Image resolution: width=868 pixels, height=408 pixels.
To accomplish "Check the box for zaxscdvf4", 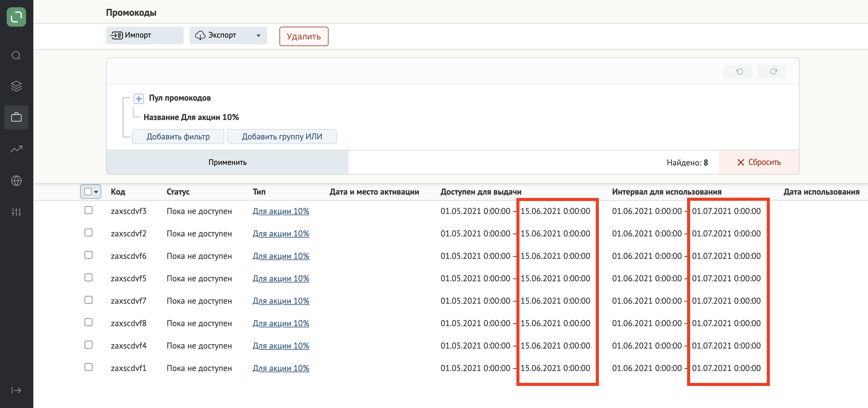I will click(x=88, y=345).
